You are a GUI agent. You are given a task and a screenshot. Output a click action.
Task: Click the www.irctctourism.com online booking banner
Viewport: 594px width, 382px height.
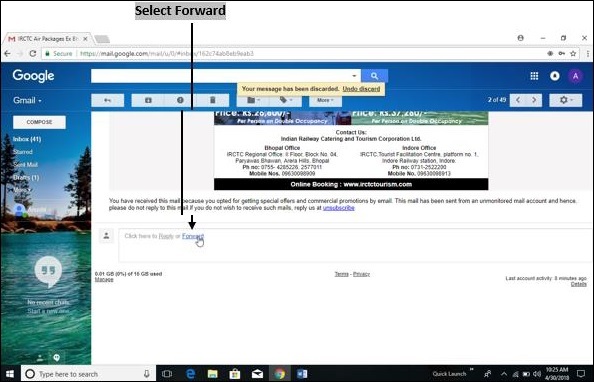pos(351,185)
